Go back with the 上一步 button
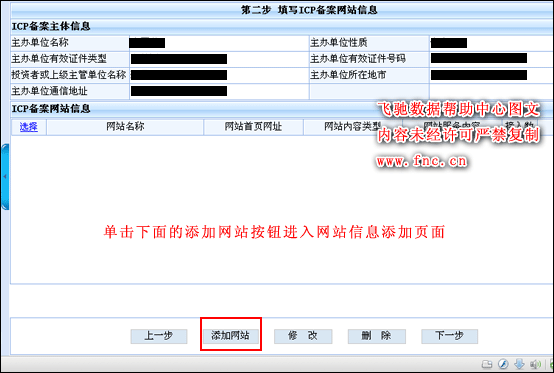This screenshot has height=373, width=554. click(x=159, y=336)
